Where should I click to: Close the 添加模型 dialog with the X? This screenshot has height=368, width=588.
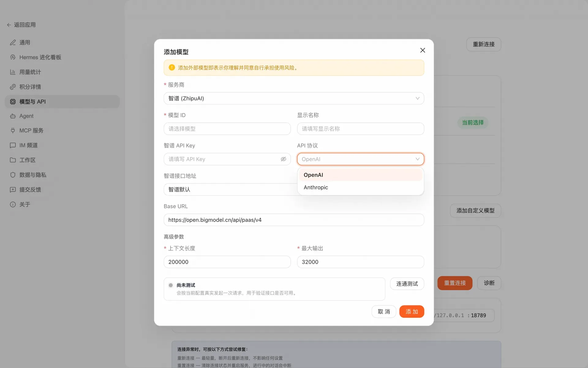(423, 50)
